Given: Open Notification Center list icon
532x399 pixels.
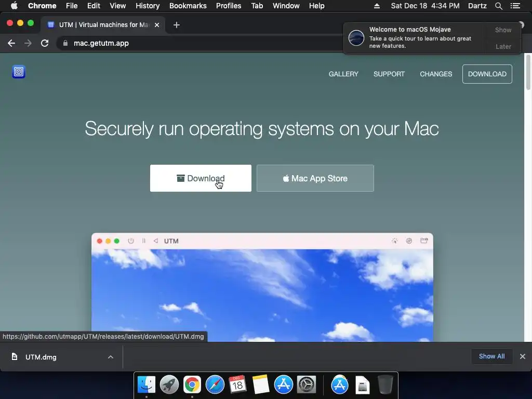Looking at the screenshot, I should pos(515,6).
